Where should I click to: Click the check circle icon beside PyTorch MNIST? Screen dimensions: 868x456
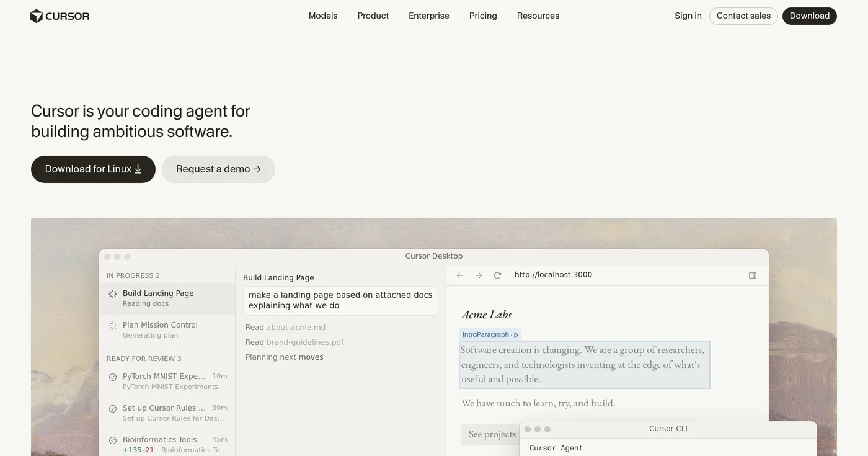pos(113,377)
